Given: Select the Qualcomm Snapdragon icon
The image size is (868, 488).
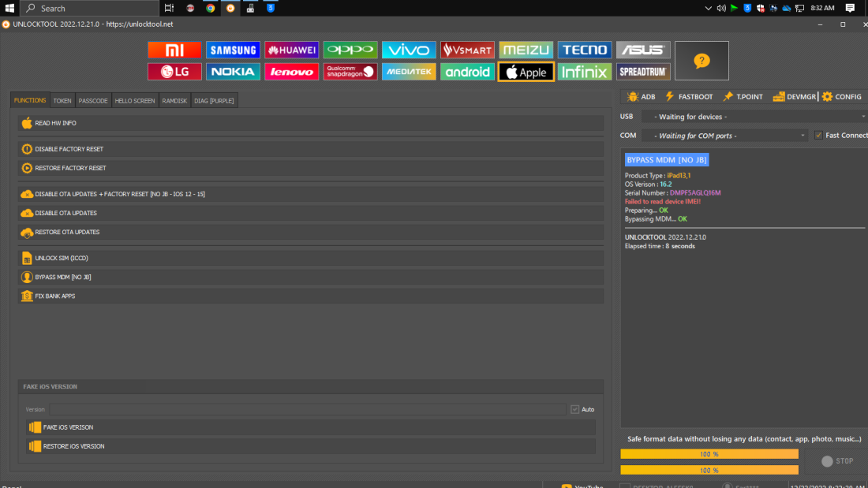Looking at the screenshot, I should [350, 72].
